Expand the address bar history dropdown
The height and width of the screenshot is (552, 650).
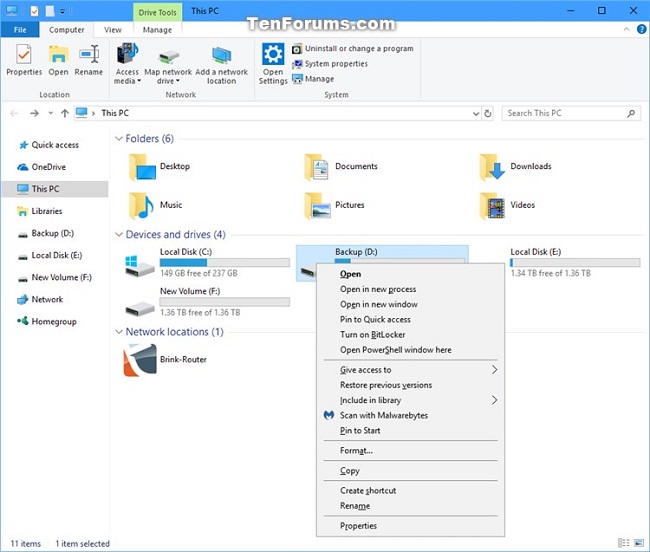(476, 113)
